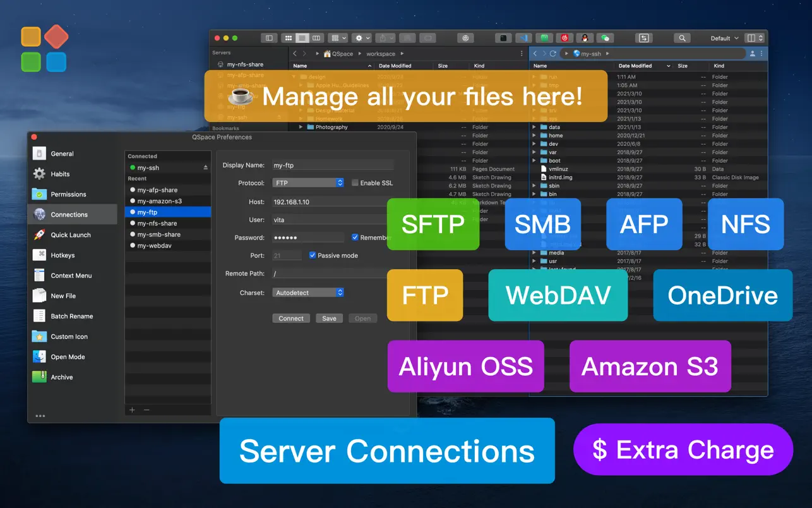Click the share toolbar icon
The height and width of the screenshot is (508, 812).
tap(386, 38)
